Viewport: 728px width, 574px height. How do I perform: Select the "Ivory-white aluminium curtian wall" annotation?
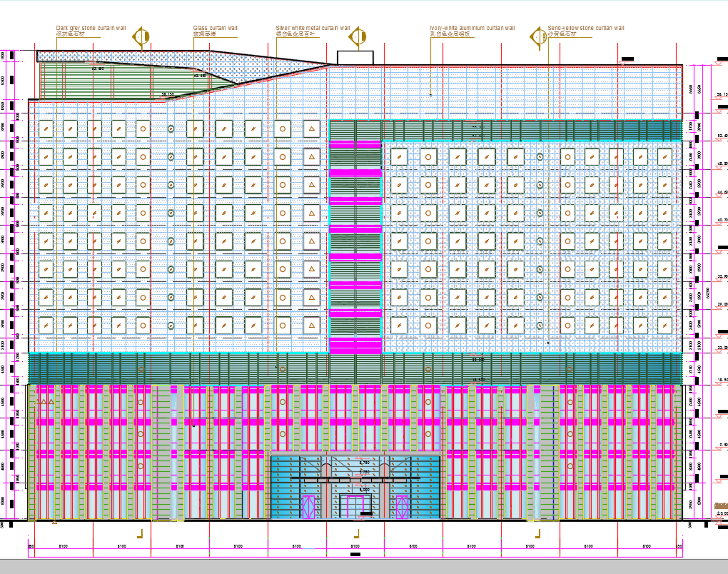coord(472,28)
